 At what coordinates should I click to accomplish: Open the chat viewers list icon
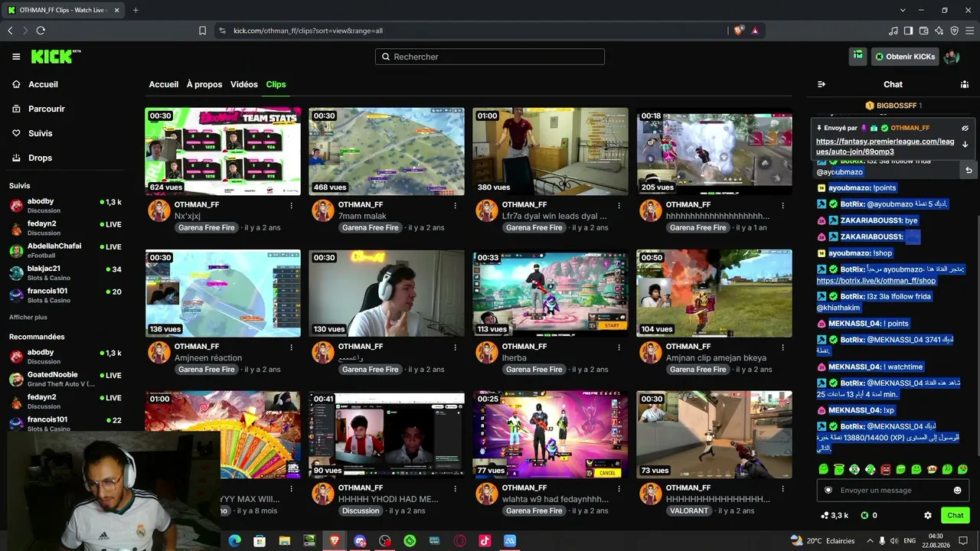pos(965,84)
